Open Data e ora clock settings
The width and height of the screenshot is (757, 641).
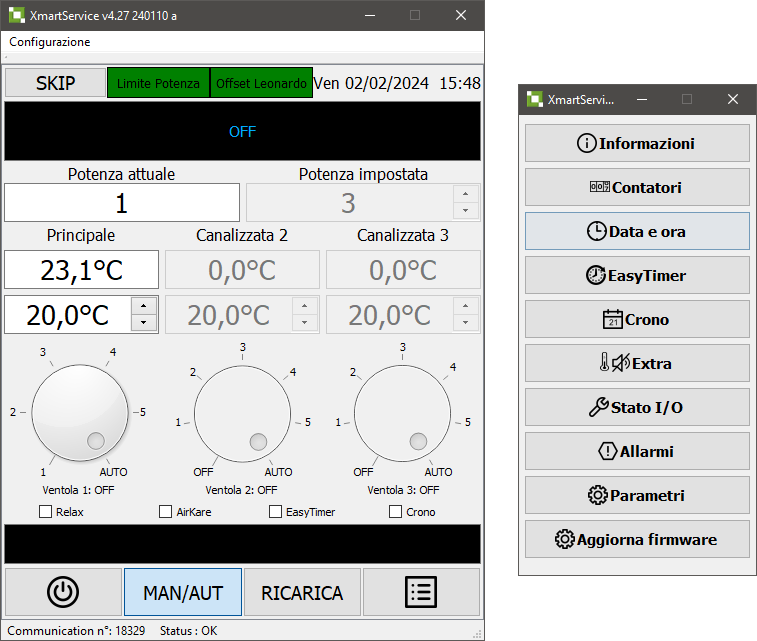[637, 231]
